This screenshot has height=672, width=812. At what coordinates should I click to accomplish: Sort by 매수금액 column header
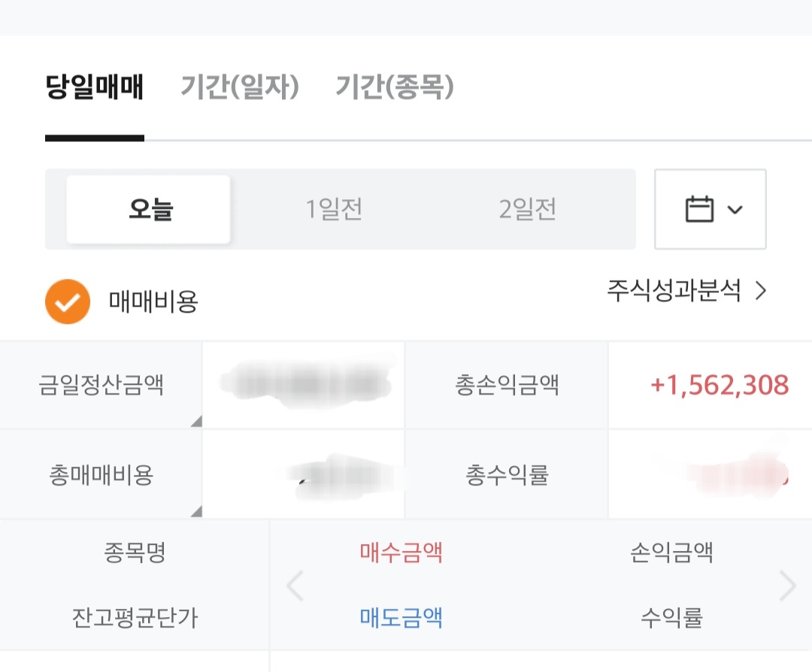click(401, 552)
